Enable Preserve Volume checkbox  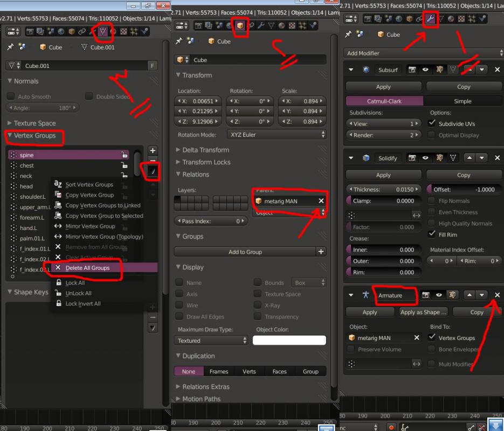351,349
